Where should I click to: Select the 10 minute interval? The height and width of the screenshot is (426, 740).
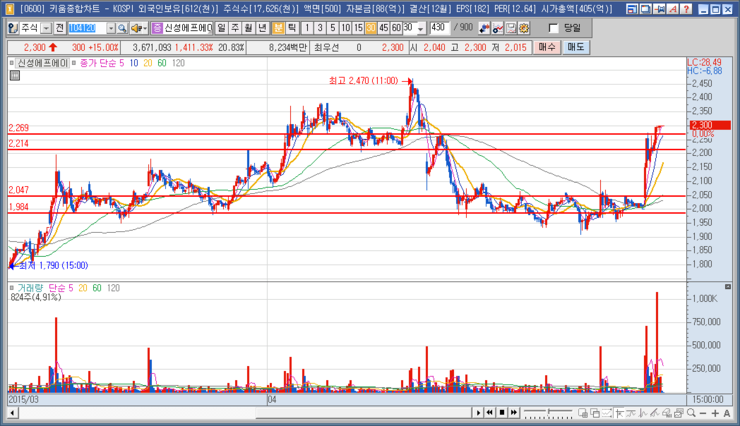pyautogui.click(x=345, y=28)
